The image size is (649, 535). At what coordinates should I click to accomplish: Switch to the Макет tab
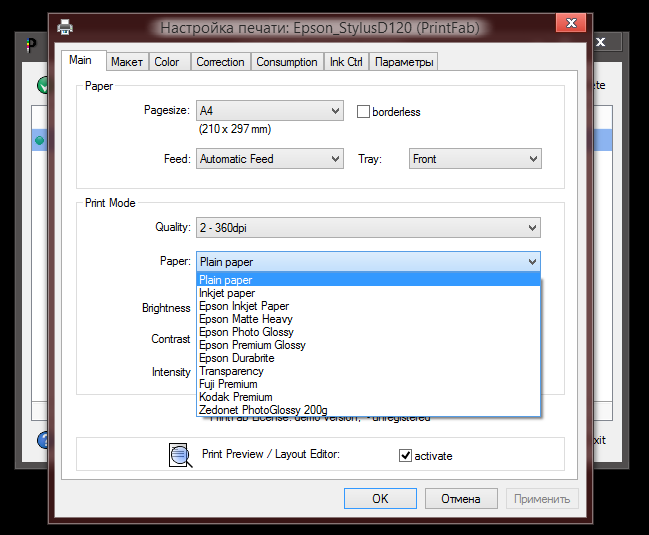pyautogui.click(x=127, y=62)
